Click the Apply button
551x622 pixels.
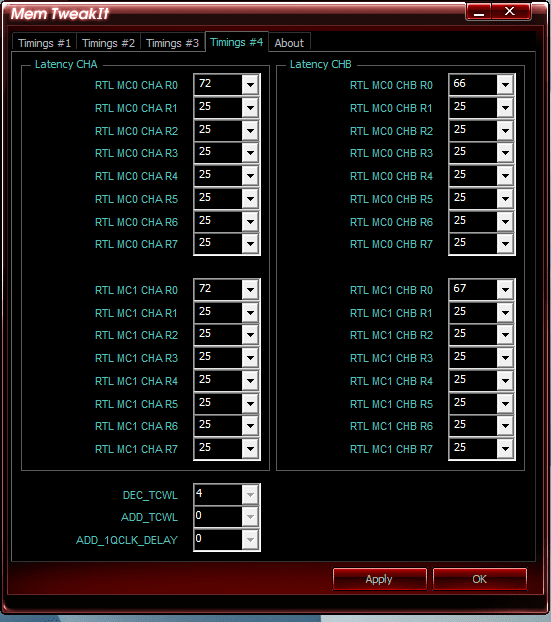pos(380,579)
